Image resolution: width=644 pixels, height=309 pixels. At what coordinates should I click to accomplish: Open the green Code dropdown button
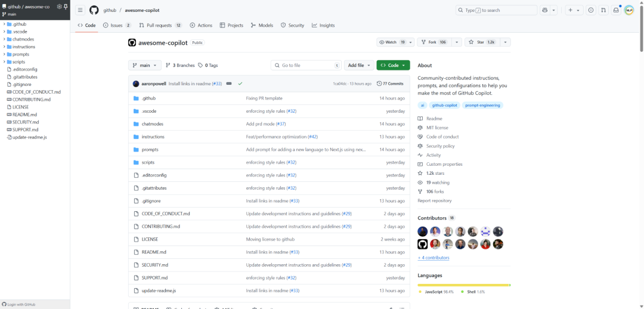(x=393, y=66)
